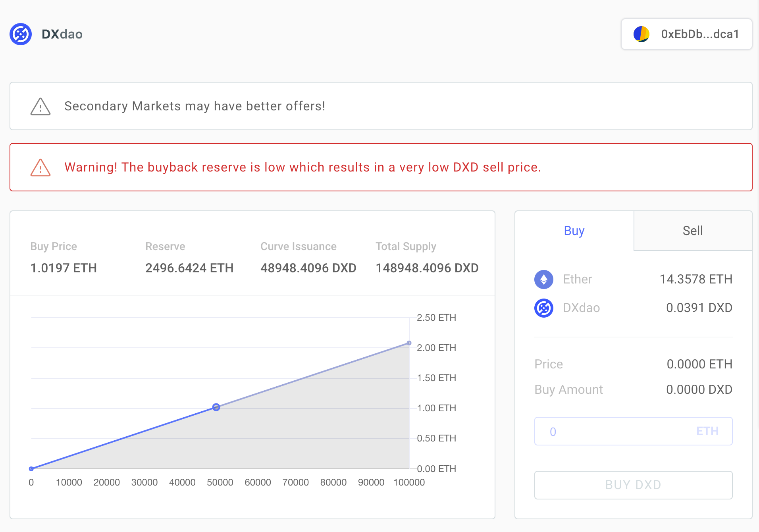Click the Reserve value 2496.6424 ETH
This screenshot has height=532, width=759.
pos(189,268)
